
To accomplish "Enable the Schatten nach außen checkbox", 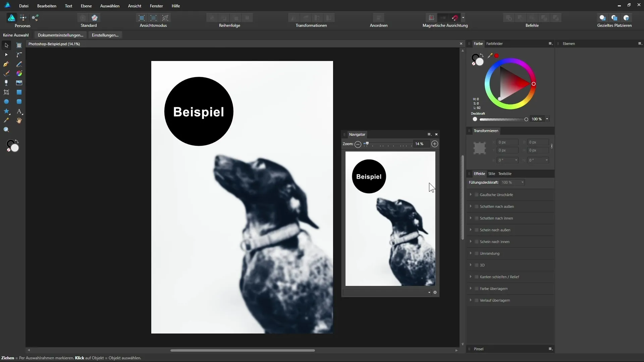I will pyautogui.click(x=476, y=206).
